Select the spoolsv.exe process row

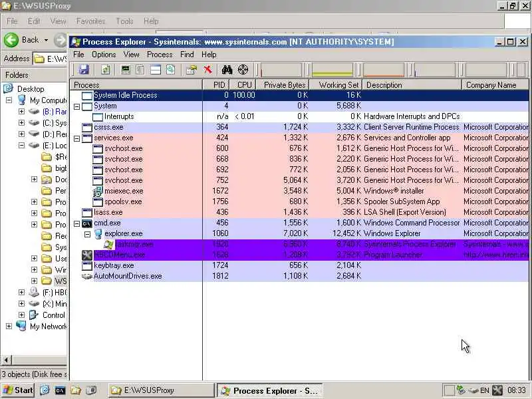point(299,202)
